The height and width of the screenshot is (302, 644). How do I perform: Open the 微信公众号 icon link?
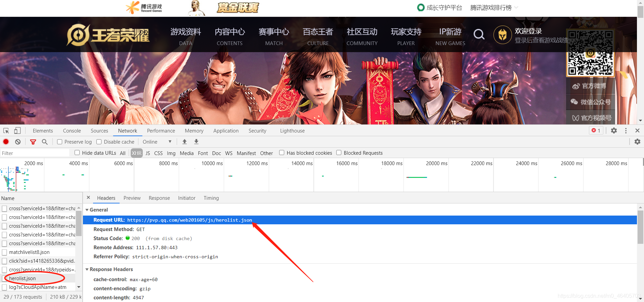click(574, 102)
